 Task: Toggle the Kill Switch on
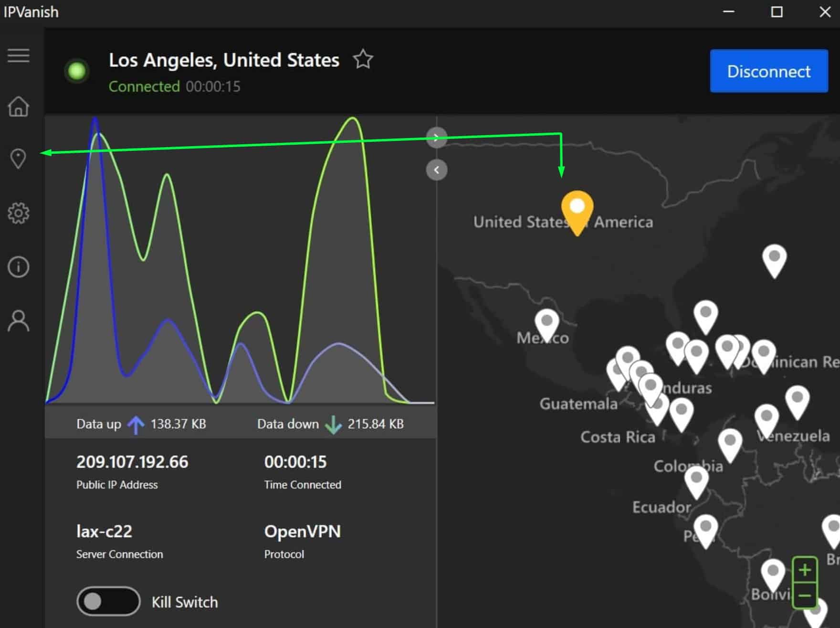pos(108,601)
